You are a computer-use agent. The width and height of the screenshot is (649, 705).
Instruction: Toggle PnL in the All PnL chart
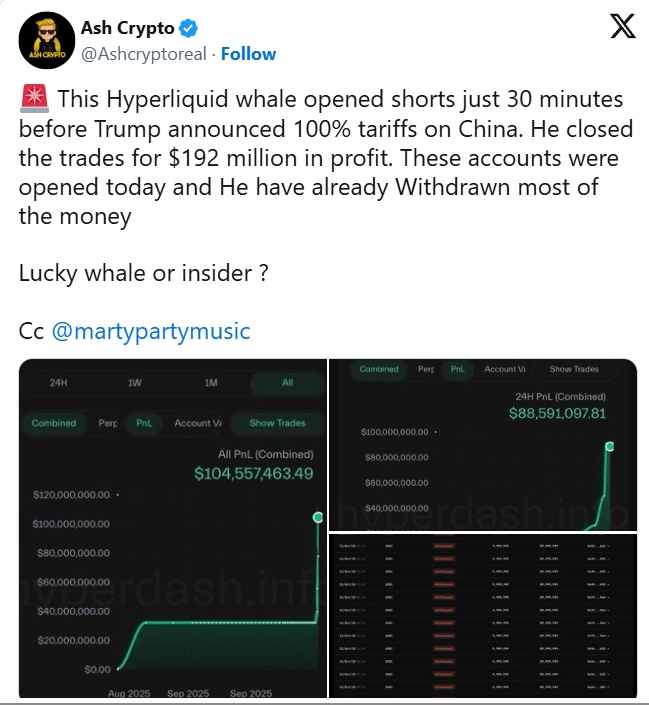pos(145,423)
